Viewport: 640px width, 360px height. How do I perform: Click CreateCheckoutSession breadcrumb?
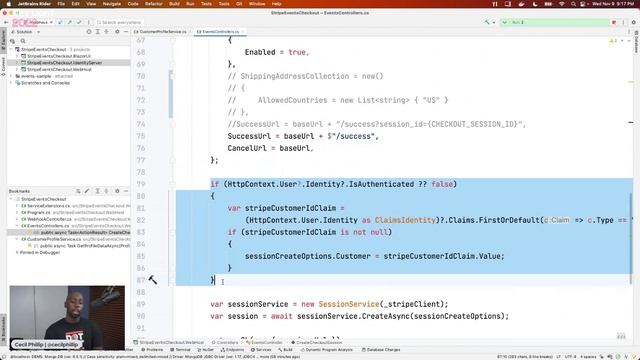coord(316,342)
